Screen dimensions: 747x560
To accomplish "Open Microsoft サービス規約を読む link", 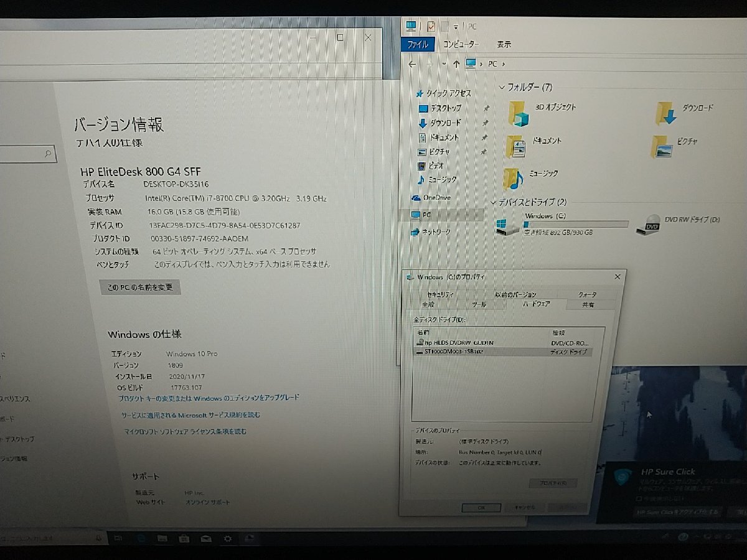I will coord(190,414).
